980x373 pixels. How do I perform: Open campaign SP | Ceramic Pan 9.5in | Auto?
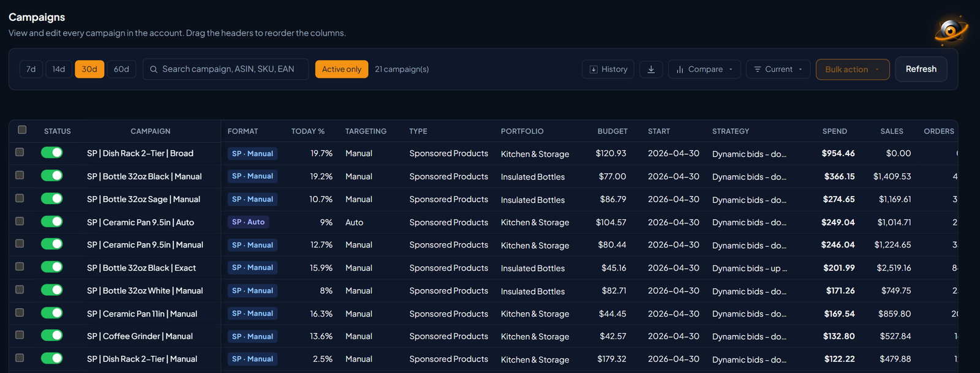[x=140, y=222]
